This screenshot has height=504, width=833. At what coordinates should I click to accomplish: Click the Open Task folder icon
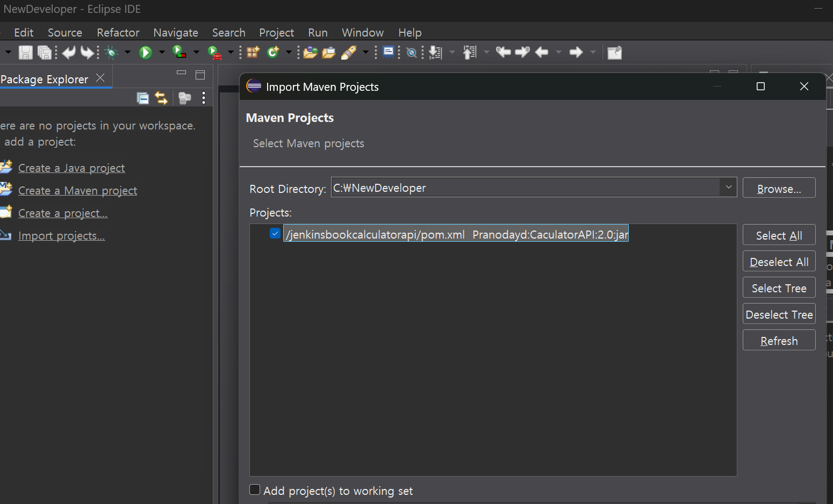[x=328, y=52]
